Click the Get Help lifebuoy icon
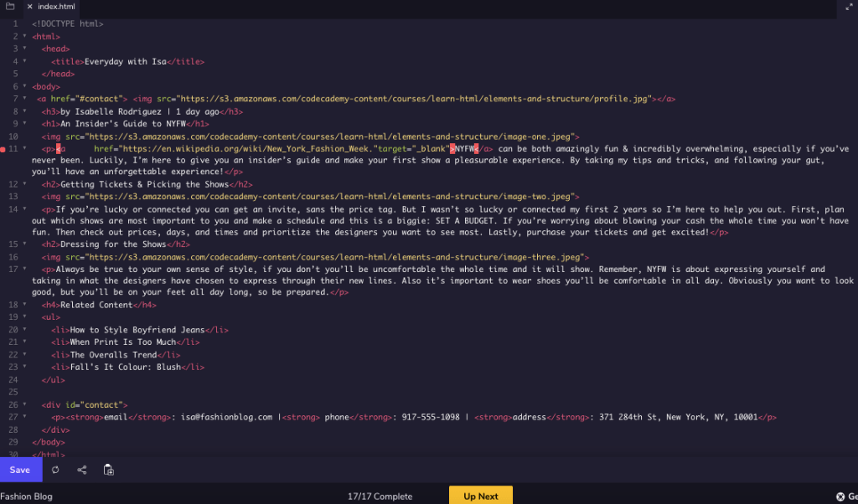The height and width of the screenshot is (504, 858). pos(840,496)
